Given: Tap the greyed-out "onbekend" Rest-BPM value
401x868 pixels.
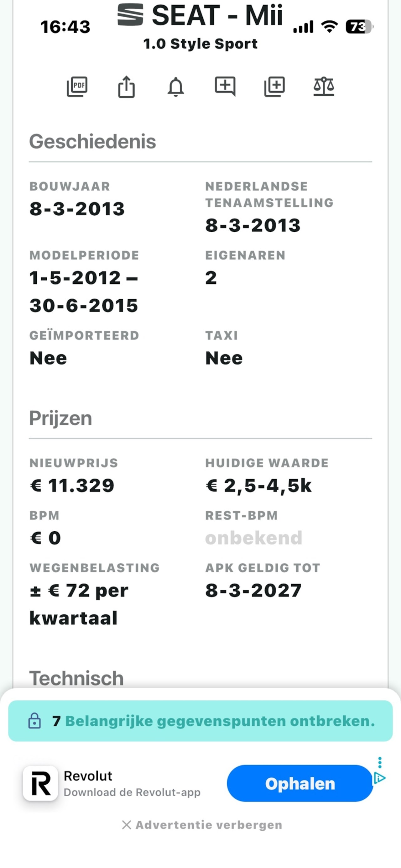Looking at the screenshot, I should [x=253, y=538].
